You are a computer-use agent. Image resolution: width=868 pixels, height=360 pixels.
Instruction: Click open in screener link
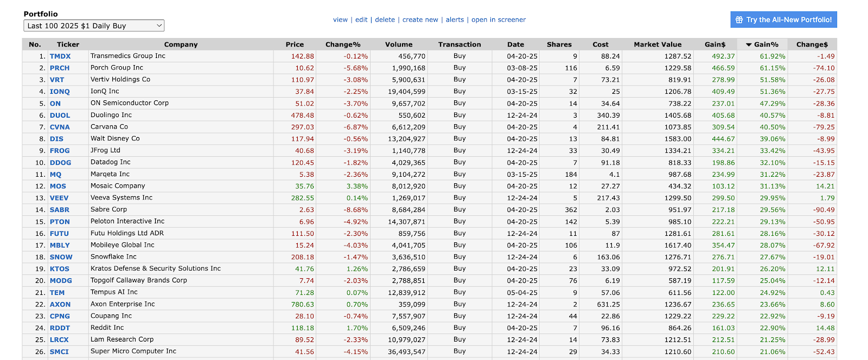(x=499, y=20)
